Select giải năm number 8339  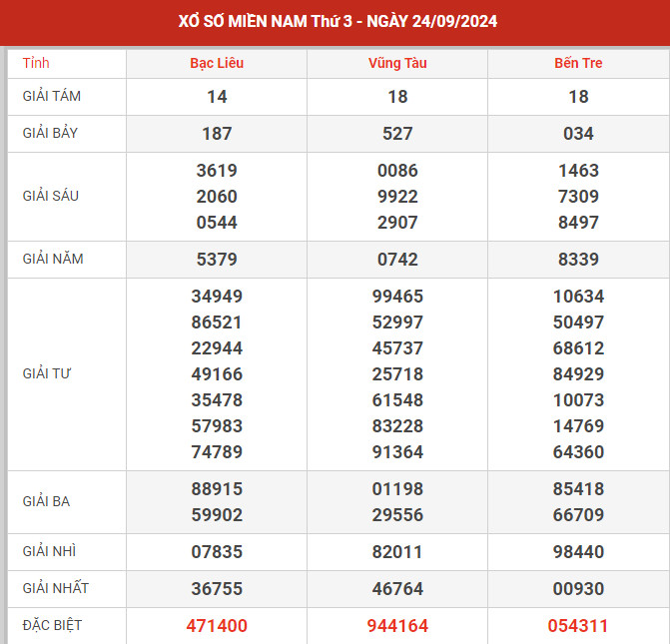pos(578,259)
